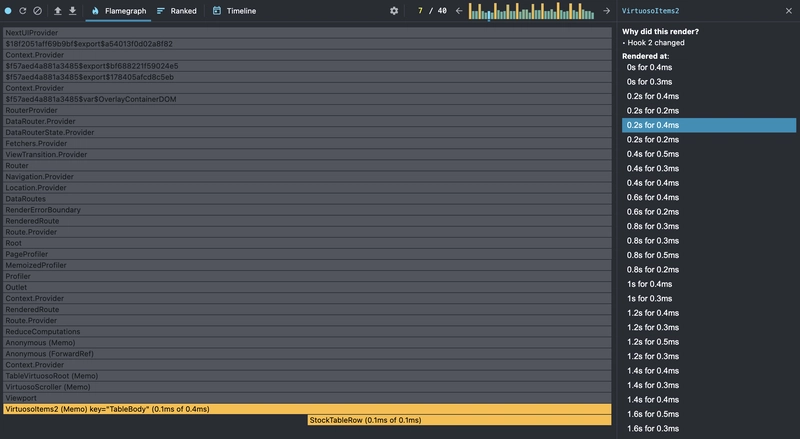Close the VirtuosoItems2 details panel
Image resolution: width=800 pixels, height=439 pixels.
[789, 11]
